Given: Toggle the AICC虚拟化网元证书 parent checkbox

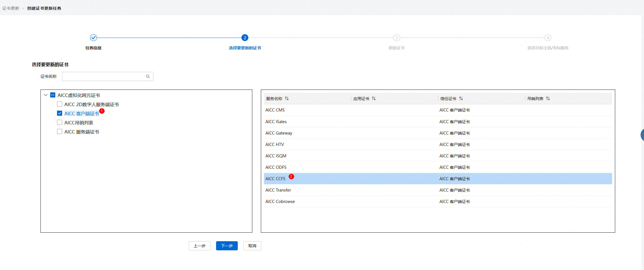Looking at the screenshot, I should click(53, 95).
